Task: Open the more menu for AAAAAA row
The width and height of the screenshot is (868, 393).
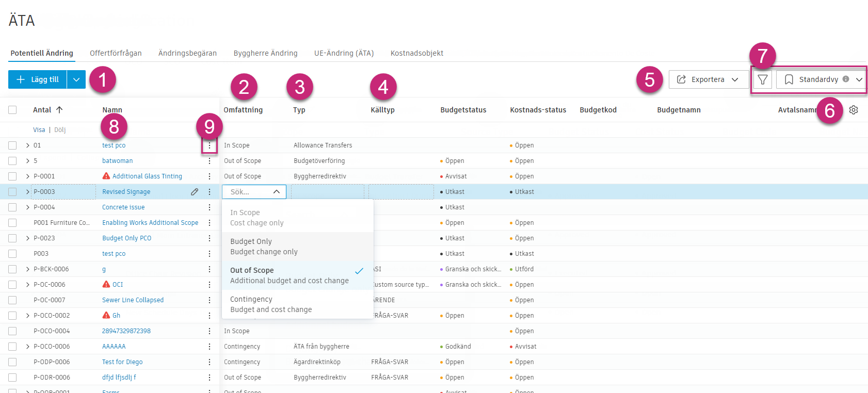Action: pos(210,347)
